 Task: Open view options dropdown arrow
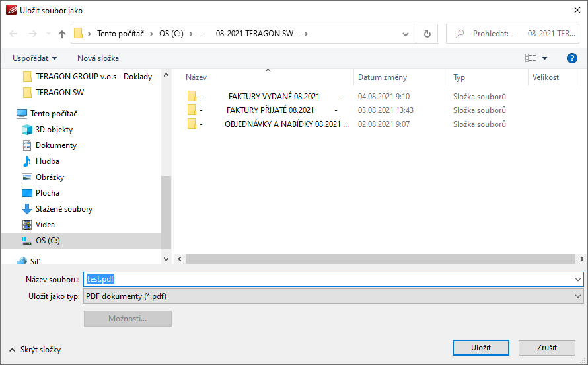point(545,58)
